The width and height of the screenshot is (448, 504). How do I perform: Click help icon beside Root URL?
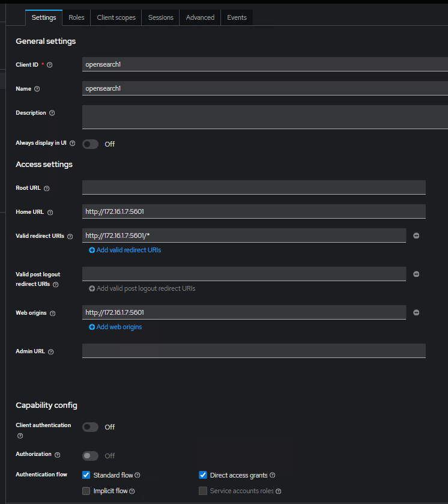(x=47, y=189)
